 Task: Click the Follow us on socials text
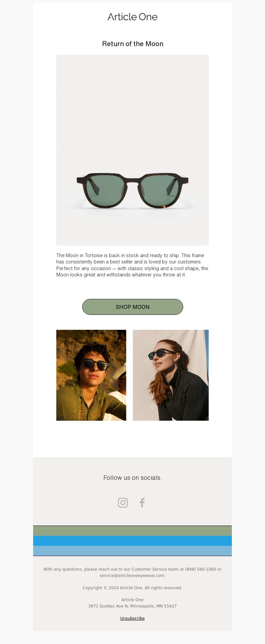coord(132,478)
